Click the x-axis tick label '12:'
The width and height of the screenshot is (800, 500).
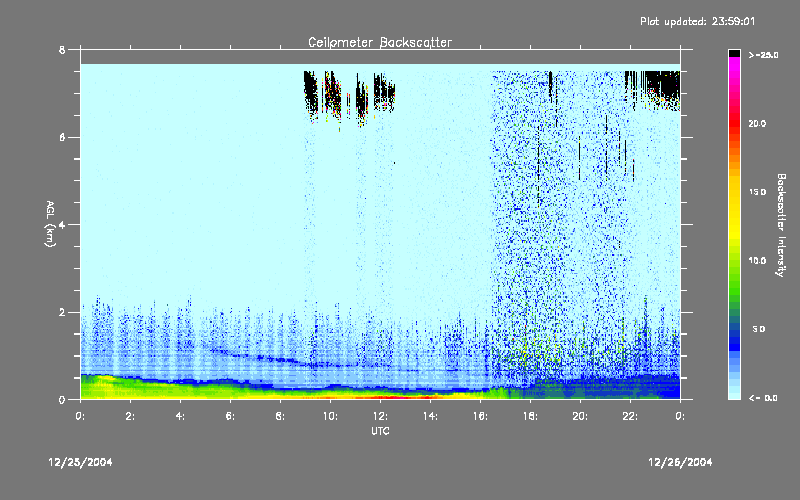pos(381,416)
